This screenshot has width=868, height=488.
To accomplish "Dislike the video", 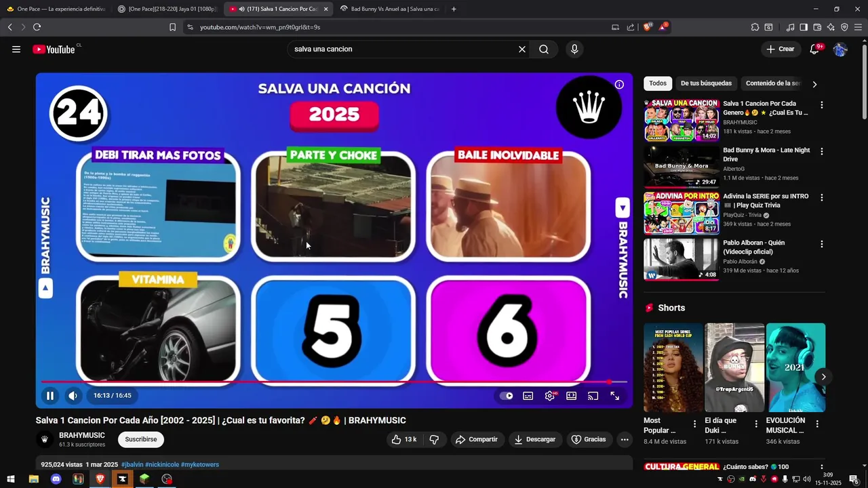I will click(x=434, y=439).
